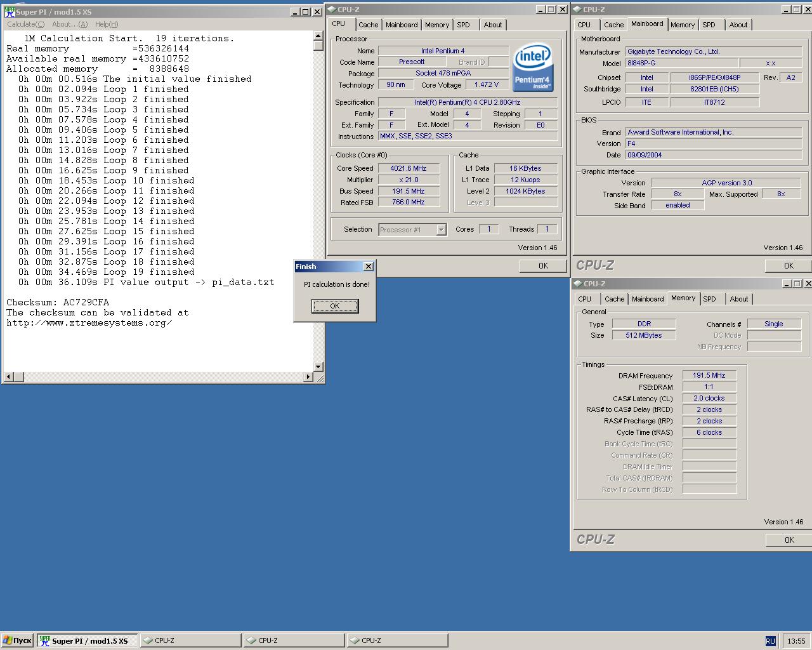Click the Super PI title bar icon
Image resolution: width=812 pixels, height=650 pixels.
(x=10, y=12)
